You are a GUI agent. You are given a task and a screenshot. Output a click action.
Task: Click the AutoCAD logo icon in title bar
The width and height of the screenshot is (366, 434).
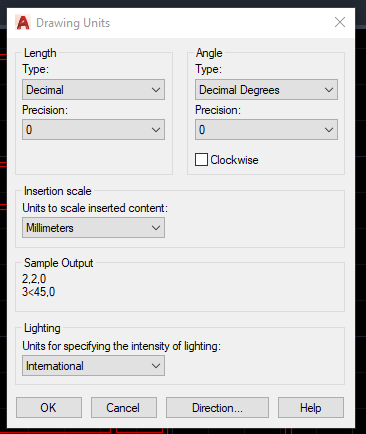23,23
